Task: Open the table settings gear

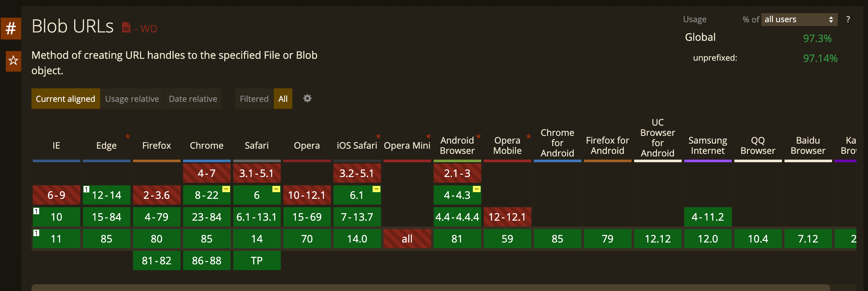Action: coord(307,98)
